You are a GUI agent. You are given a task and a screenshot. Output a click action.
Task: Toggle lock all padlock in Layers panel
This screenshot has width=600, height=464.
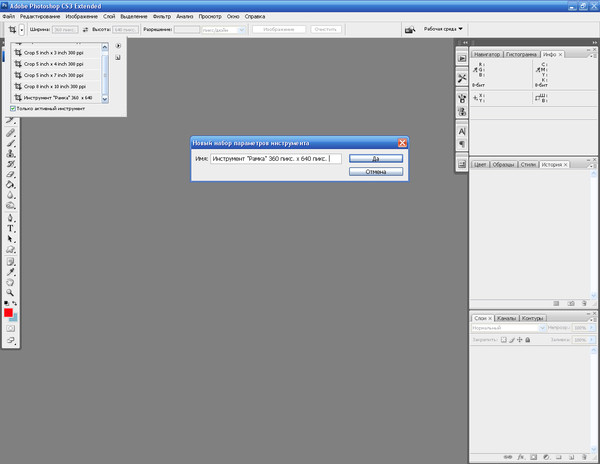click(x=528, y=340)
